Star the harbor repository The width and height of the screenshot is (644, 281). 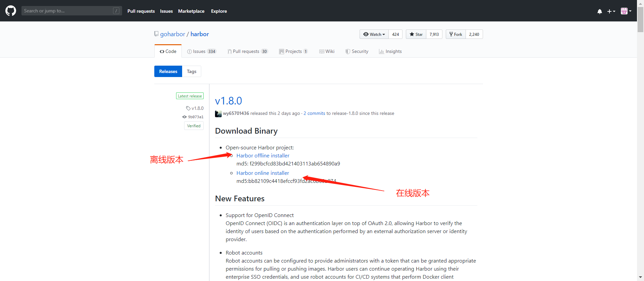click(416, 34)
